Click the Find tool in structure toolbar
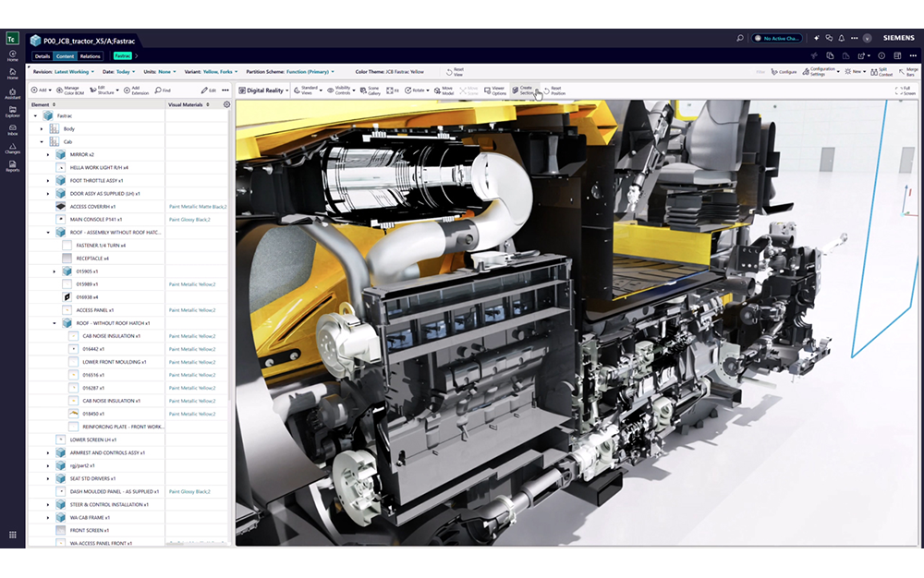Viewport: 924px width, 578px height. (x=163, y=90)
